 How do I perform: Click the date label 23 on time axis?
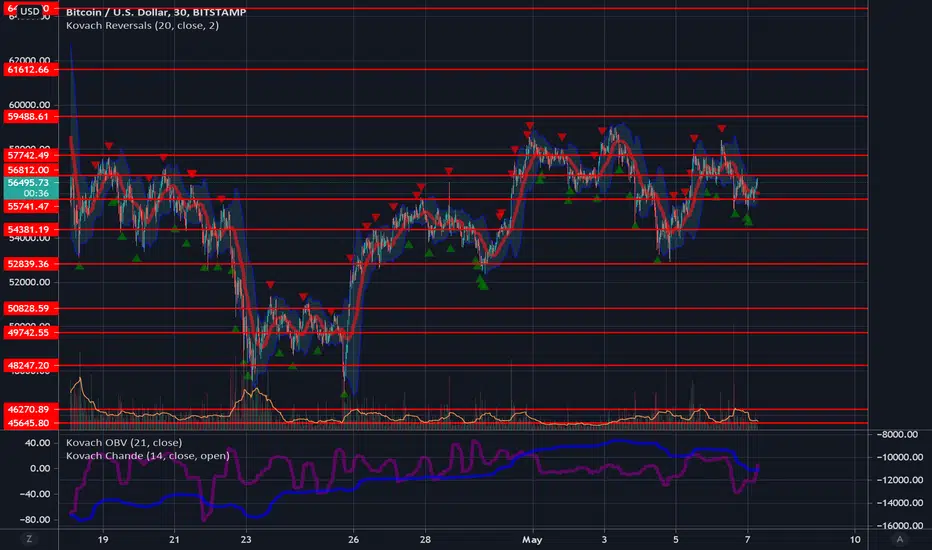pos(246,540)
